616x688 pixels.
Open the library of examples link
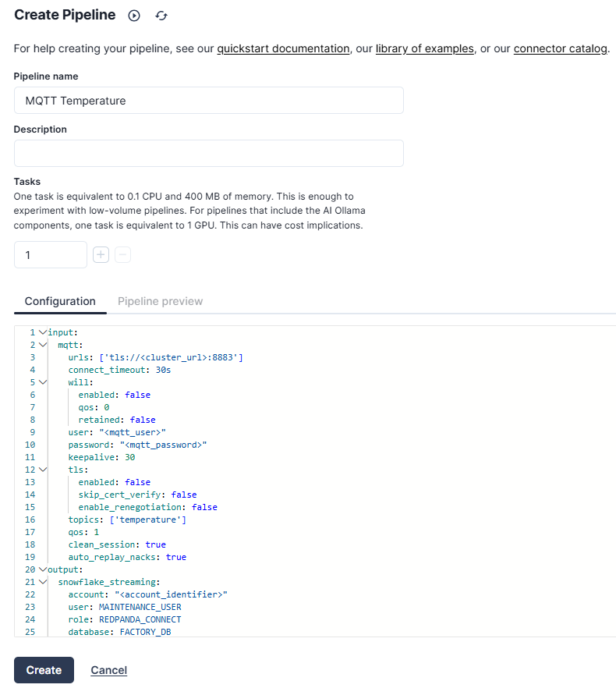pyautogui.click(x=425, y=48)
